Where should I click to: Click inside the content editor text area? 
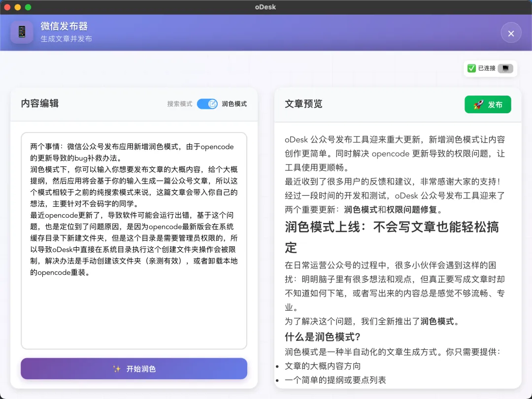click(x=134, y=240)
